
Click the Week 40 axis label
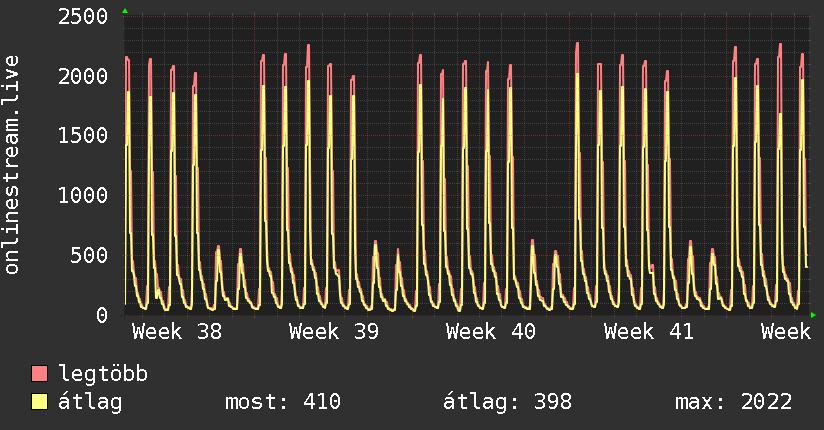491,332
